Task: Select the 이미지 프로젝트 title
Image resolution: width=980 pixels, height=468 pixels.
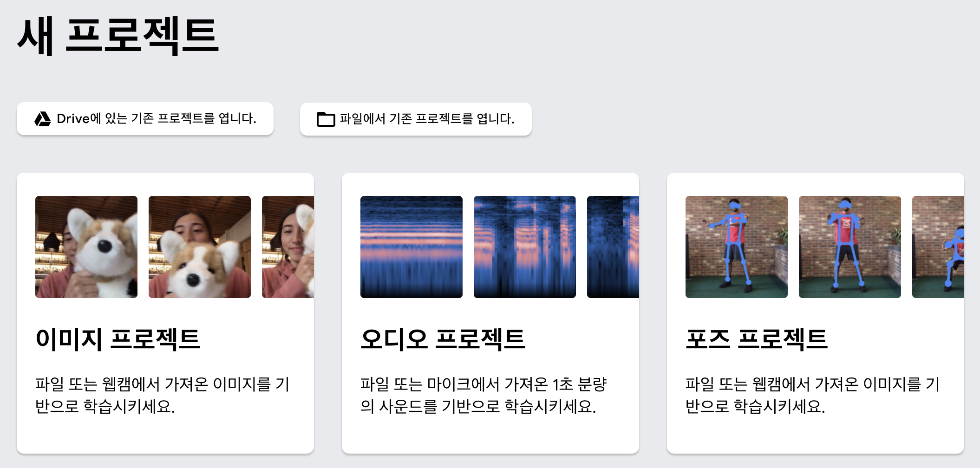Action: (118, 339)
